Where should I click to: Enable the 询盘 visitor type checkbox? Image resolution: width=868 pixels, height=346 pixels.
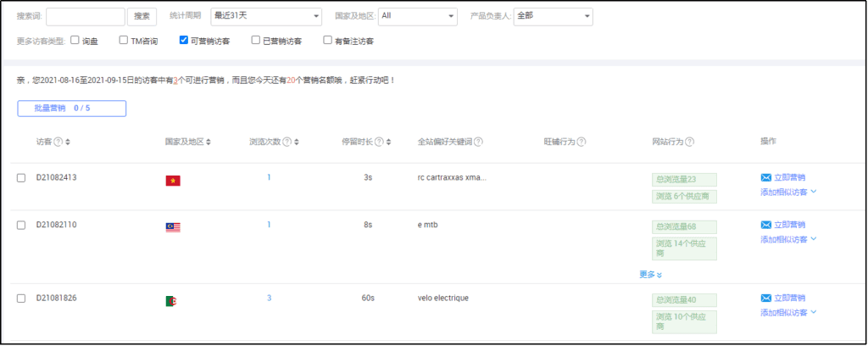75,40
